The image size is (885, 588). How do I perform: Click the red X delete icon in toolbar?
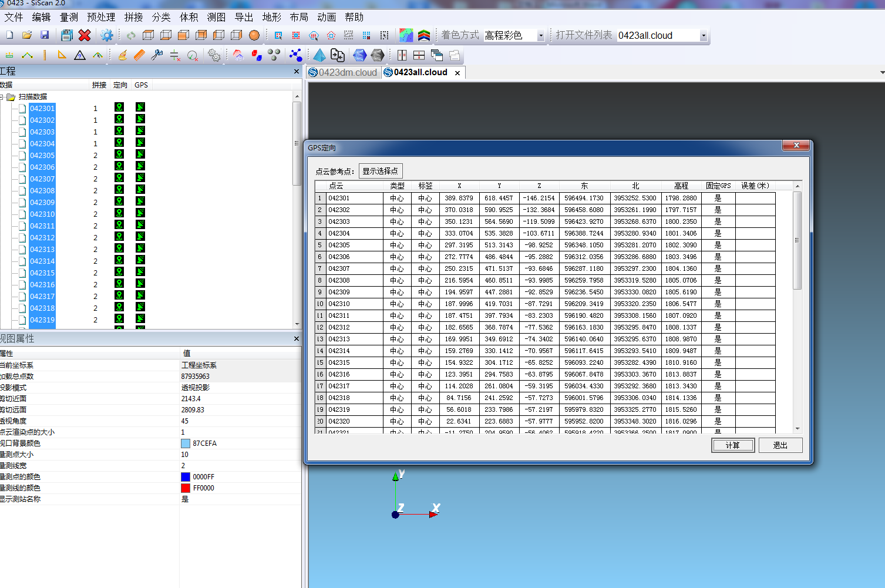[x=85, y=35]
